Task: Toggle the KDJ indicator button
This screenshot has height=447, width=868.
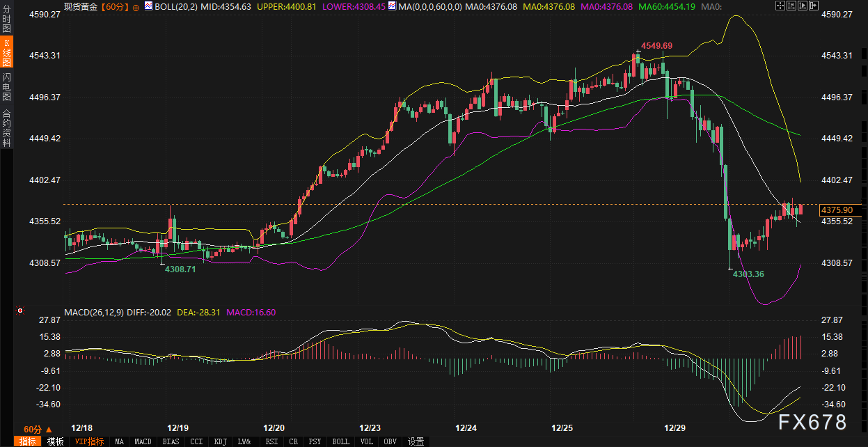Action: (x=220, y=441)
